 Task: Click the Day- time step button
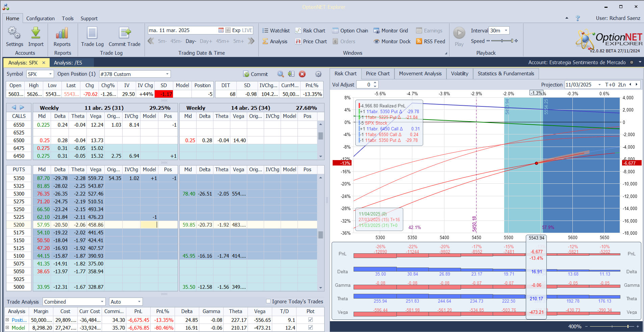(x=191, y=41)
